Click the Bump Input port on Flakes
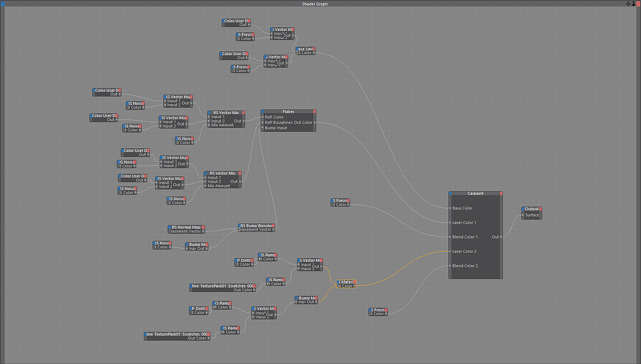The width and height of the screenshot is (641, 364). (x=263, y=128)
